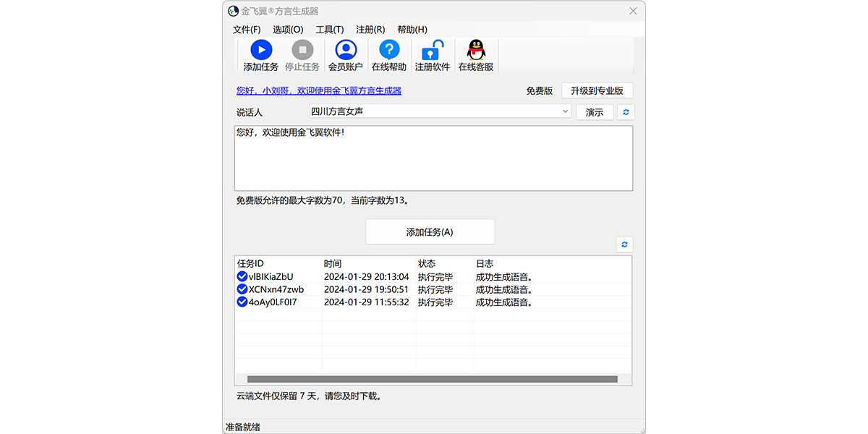
Task: Select the task ID text 4oAy0LF0I7
Action: [x=273, y=302]
